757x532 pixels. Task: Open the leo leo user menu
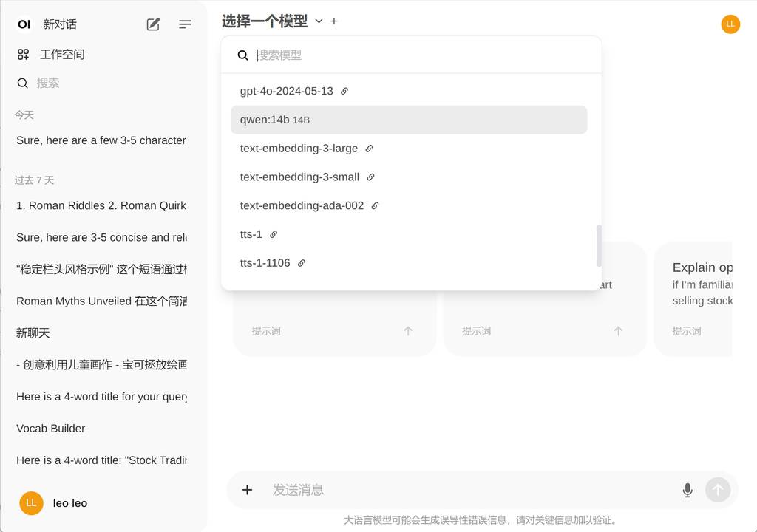(70, 503)
